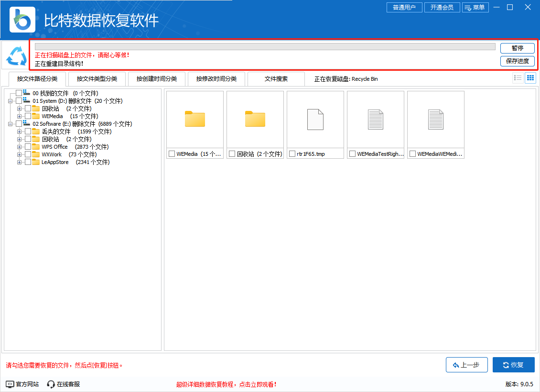Collapse the 02 Software (E:) node
This screenshot has height=392, width=540.
click(x=11, y=124)
